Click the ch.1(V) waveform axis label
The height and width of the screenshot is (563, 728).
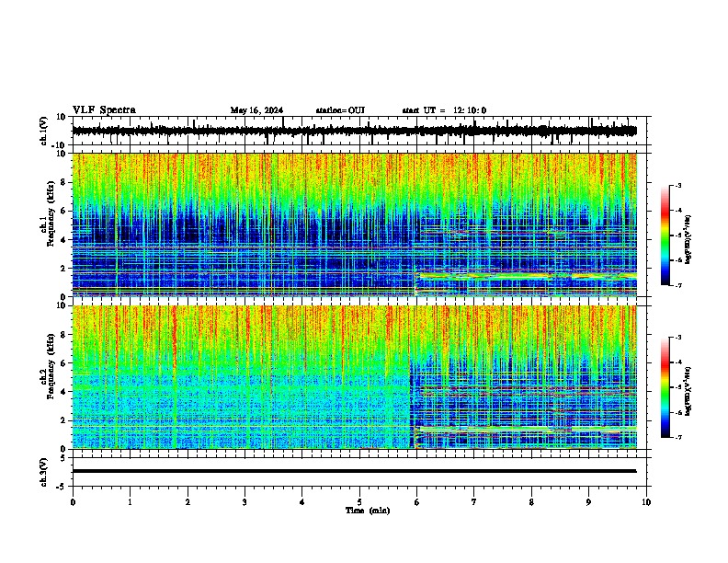(x=44, y=131)
